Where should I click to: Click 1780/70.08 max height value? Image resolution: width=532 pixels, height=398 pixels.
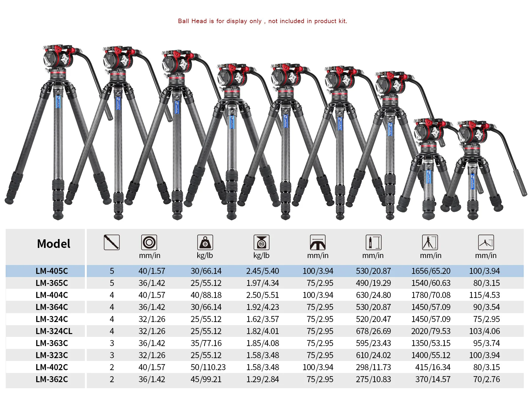431,295
